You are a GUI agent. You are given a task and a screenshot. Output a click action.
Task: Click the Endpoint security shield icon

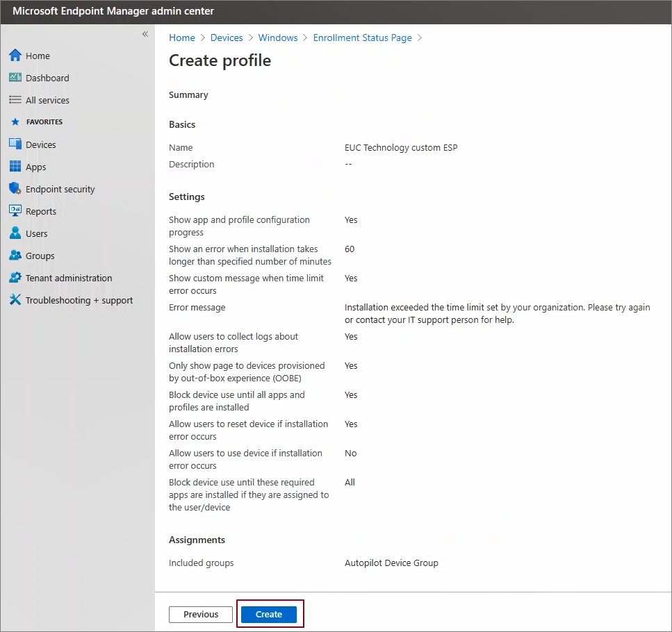[x=15, y=188]
